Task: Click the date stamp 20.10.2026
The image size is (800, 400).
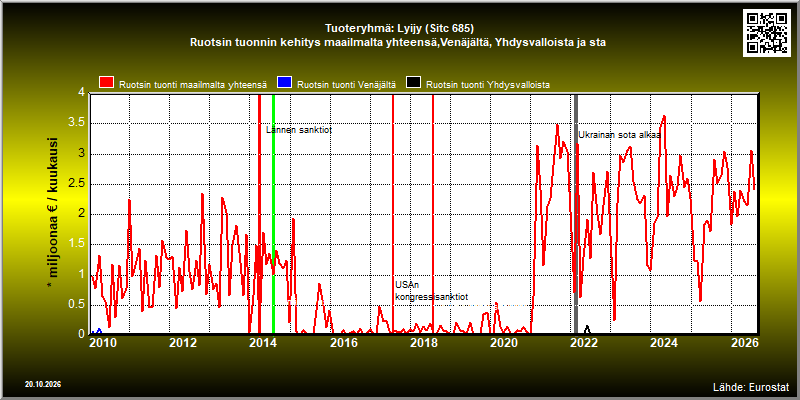Action: tap(43, 384)
